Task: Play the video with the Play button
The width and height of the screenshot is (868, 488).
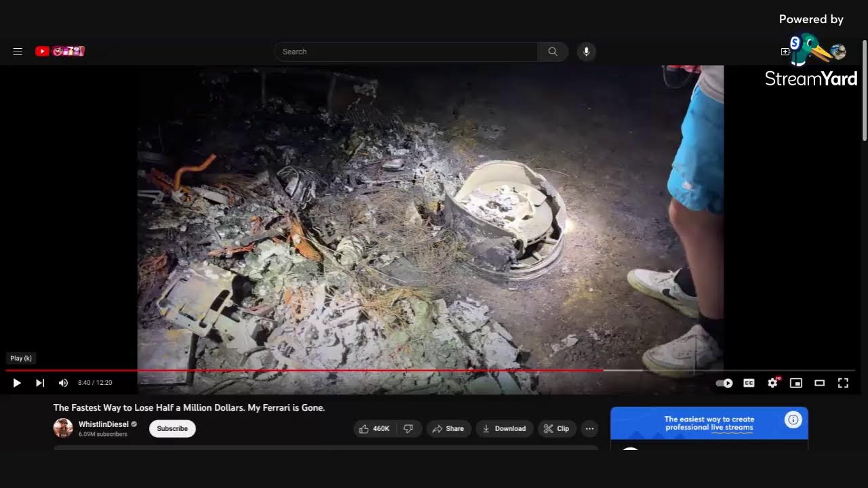Action: click(17, 383)
